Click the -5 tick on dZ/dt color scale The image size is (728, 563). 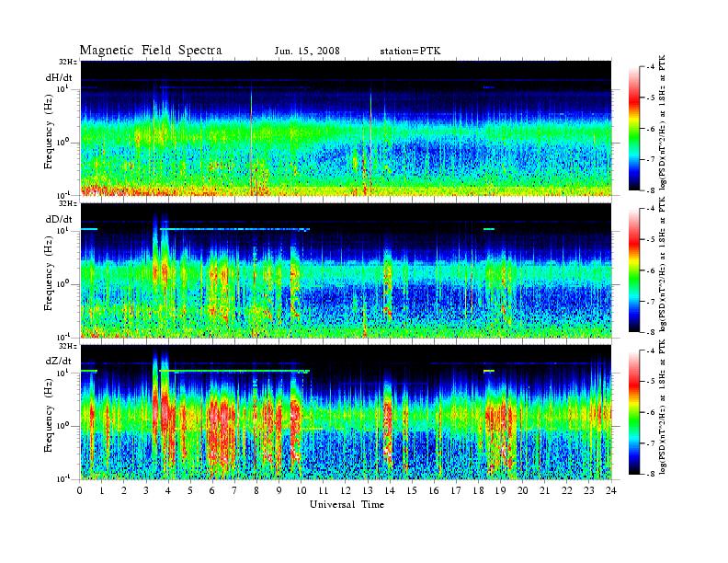tap(650, 381)
